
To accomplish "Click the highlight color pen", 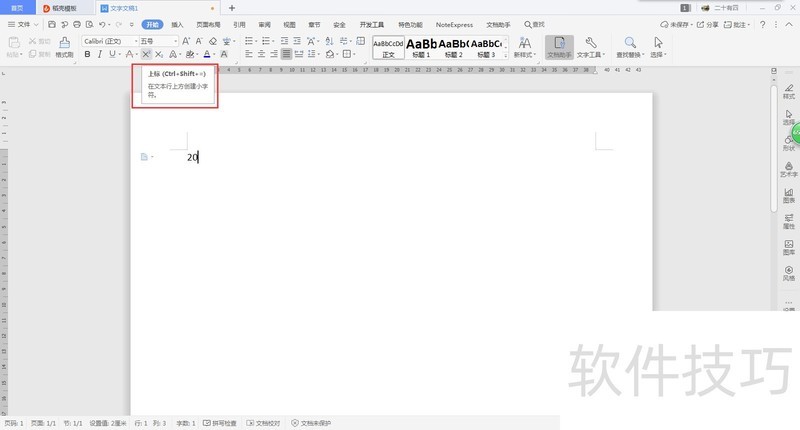I will [x=190, y=54].
